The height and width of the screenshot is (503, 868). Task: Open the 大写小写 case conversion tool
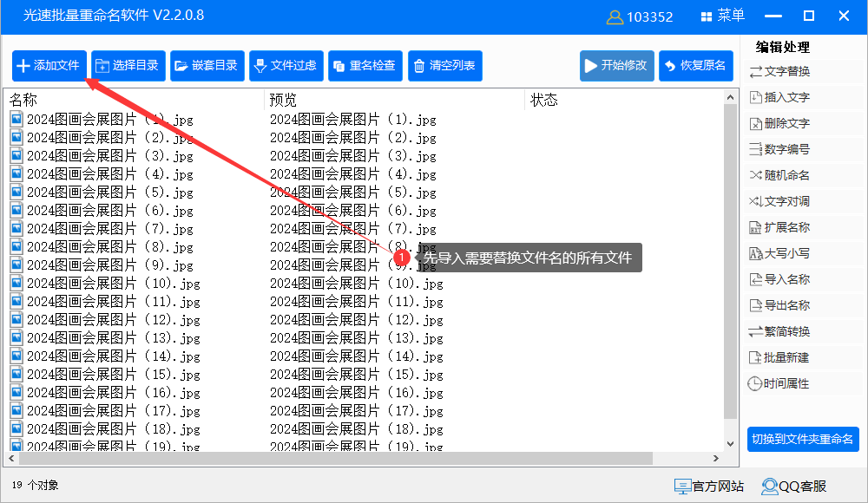780,253
